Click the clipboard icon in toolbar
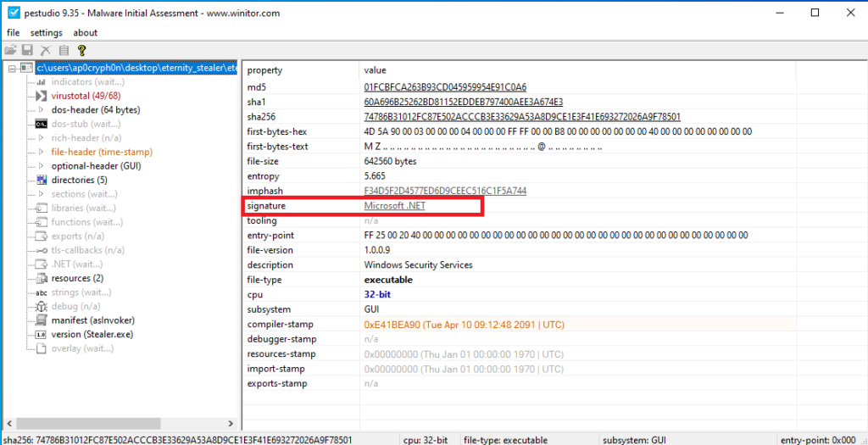Viewport: 868px width, 445px height. (x=64, y=51)
